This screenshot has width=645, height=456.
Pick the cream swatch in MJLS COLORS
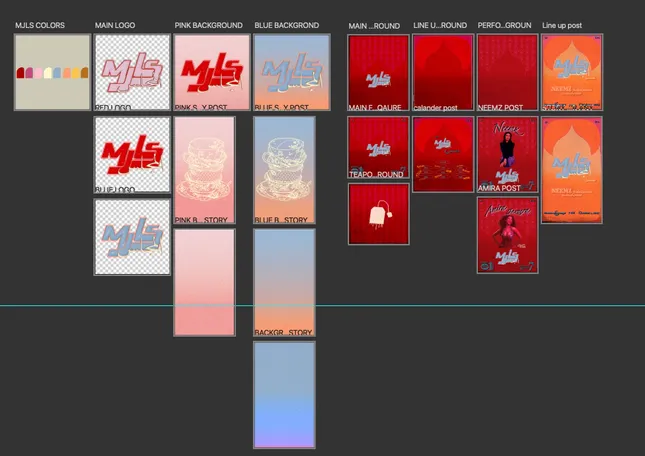(x=48, y=73)
